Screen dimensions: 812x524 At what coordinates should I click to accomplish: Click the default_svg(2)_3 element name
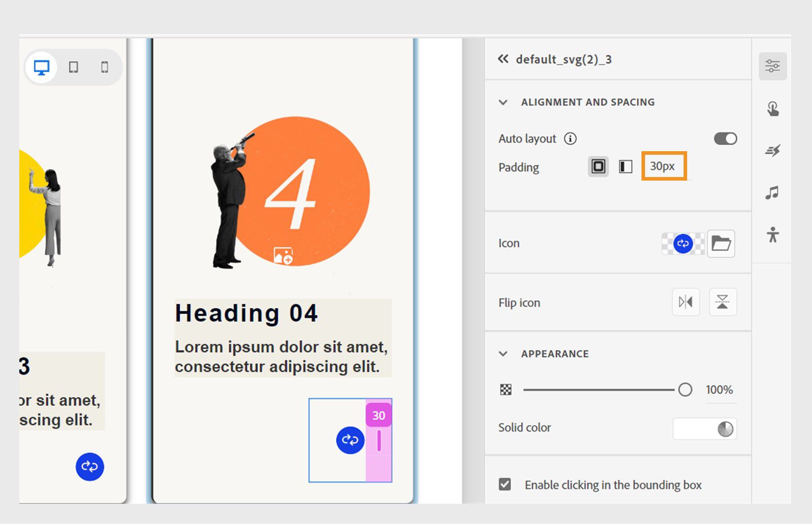coord(563,59)
